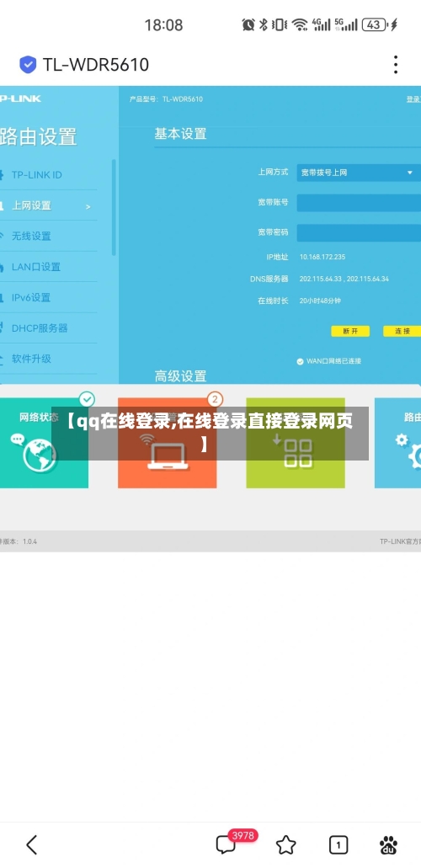Viewport: 421px width, 868px height.
Task: Tap the blue security shield icon
Action: pos(28,65)
